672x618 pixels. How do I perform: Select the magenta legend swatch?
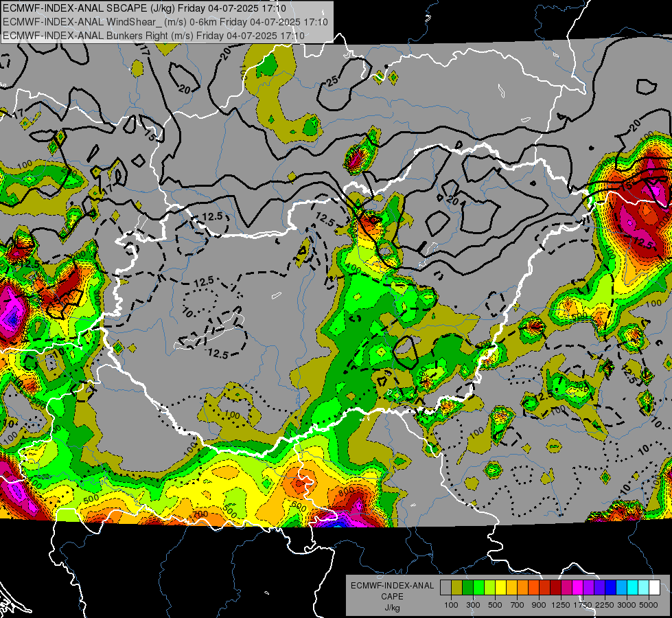[578, 587]
